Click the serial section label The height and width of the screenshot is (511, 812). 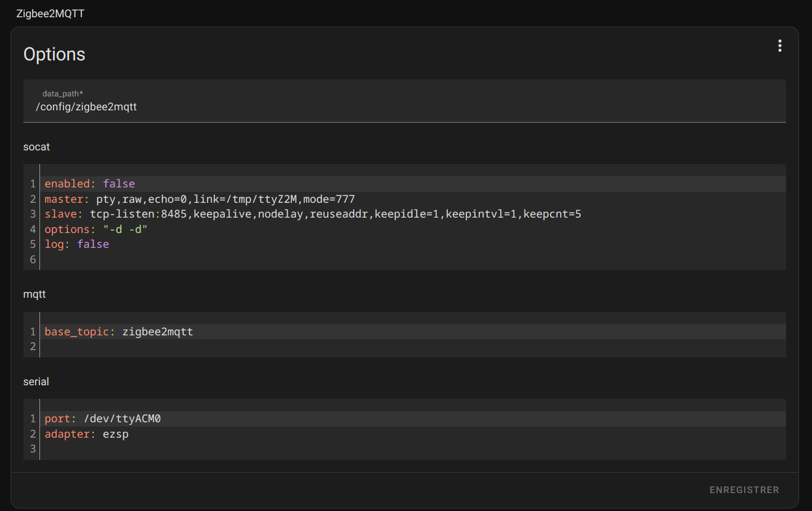[36, 382]
